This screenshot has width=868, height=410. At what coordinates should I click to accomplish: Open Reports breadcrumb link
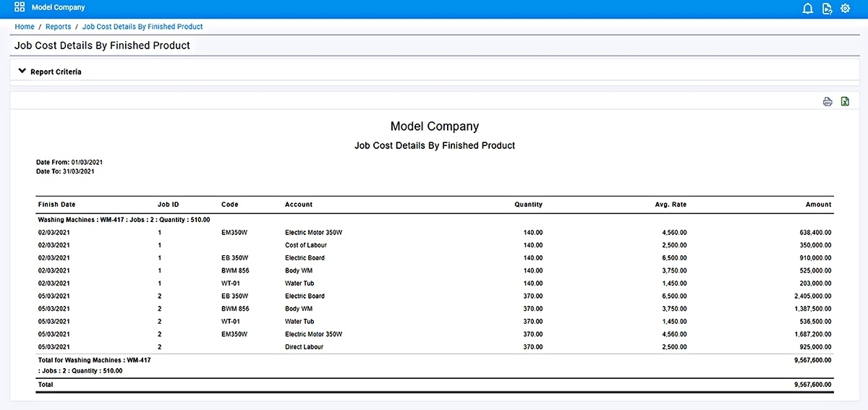(x=59, y=27)
